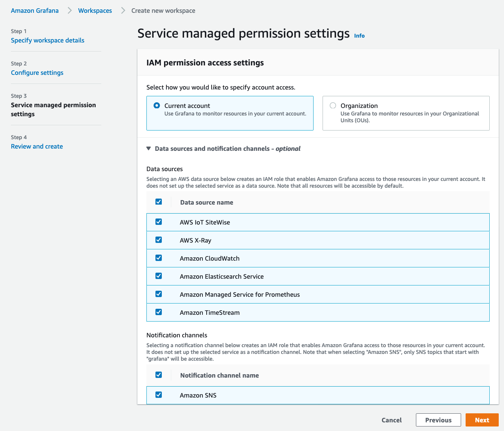Navigate to the Workspaces breadcrumb

pos(94,11)
